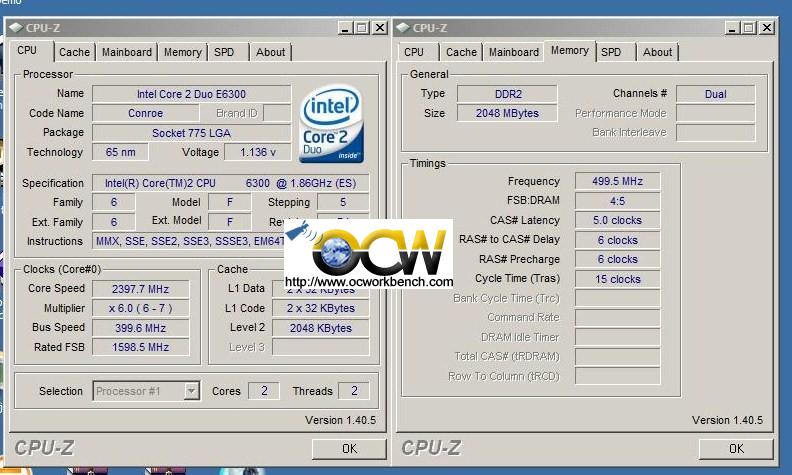This screenshot has width=792, height=475.
Task: Click the processor Name field 'Intel Core 2 Duo E6300'
Action: click(191, 94)
